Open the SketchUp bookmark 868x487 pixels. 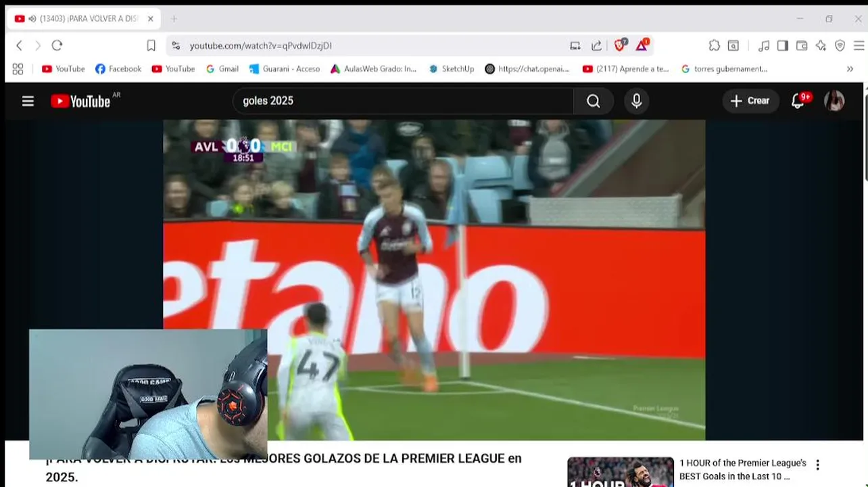coord(452,68)
